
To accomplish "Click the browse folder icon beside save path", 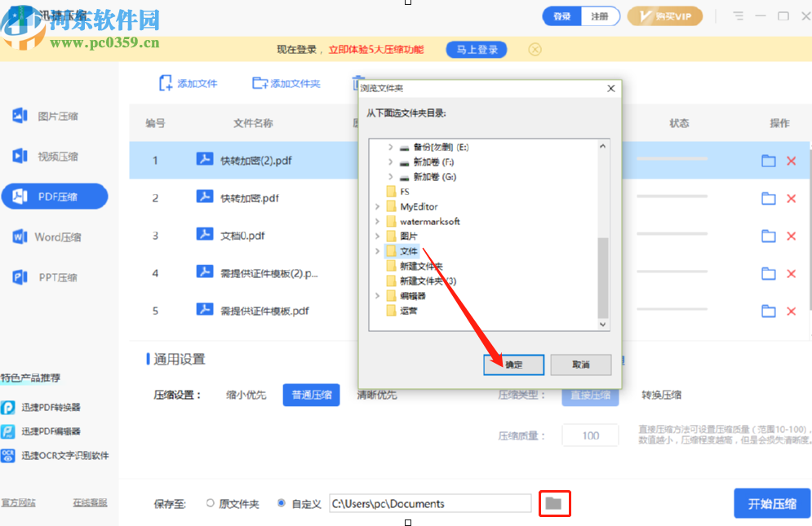I will [554, 503].
